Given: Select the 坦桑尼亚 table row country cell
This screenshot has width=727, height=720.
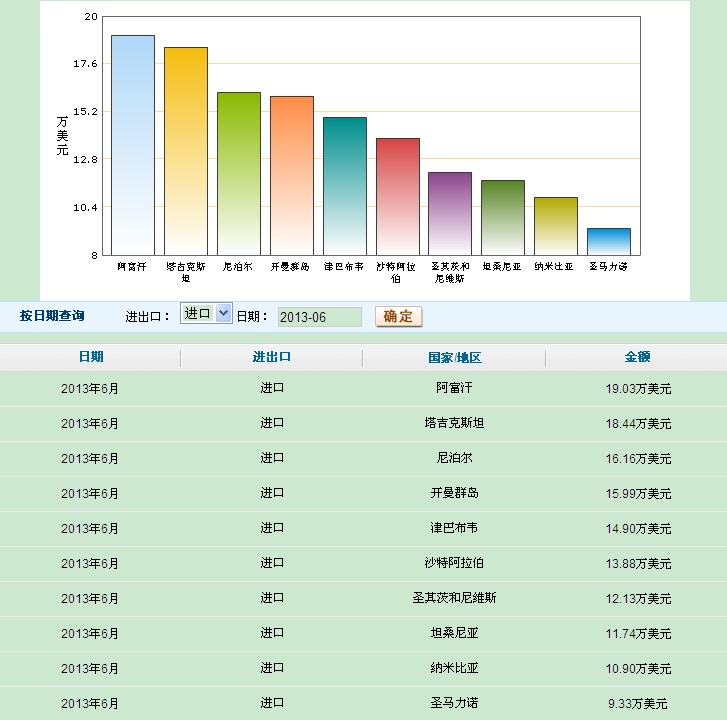Looking at the screenshot, I should [x=454, y=633].
